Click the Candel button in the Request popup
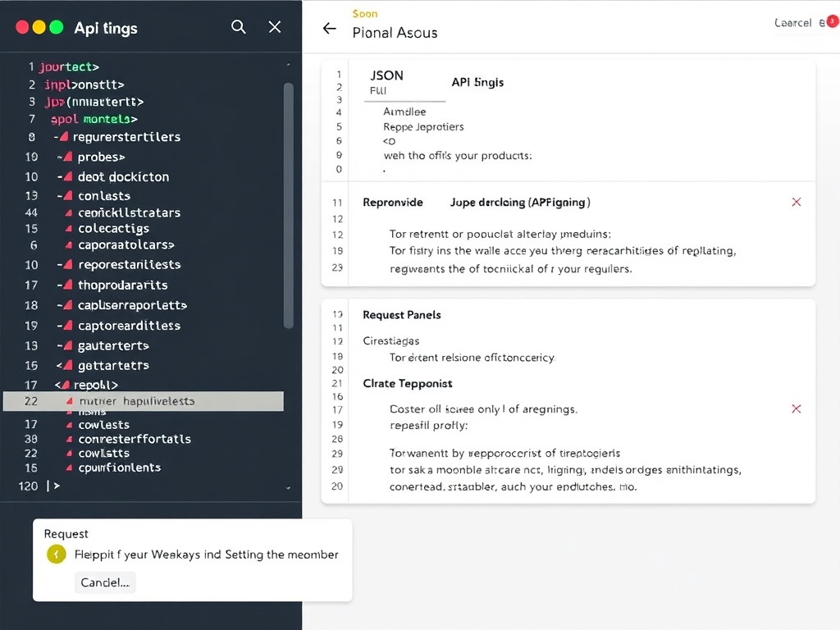 105,582
